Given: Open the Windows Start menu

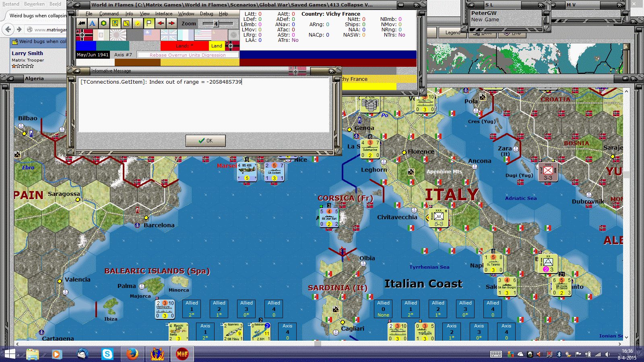Looking at the screenshot, I should (x=10, y=354).
